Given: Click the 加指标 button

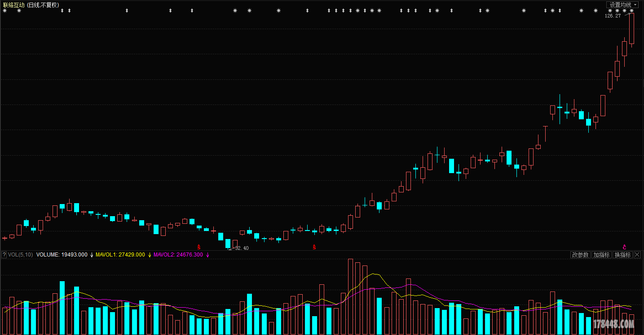Looking at the screenshot, I should 601,255.
